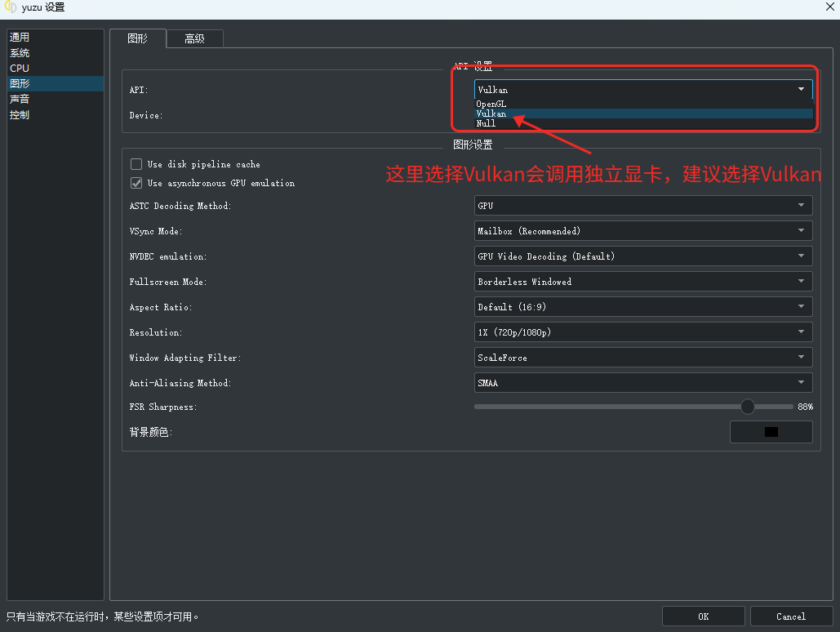This screenshot has width=840, height=632.
Task: Switch to the 高级 tab
Action: (194, 38)
